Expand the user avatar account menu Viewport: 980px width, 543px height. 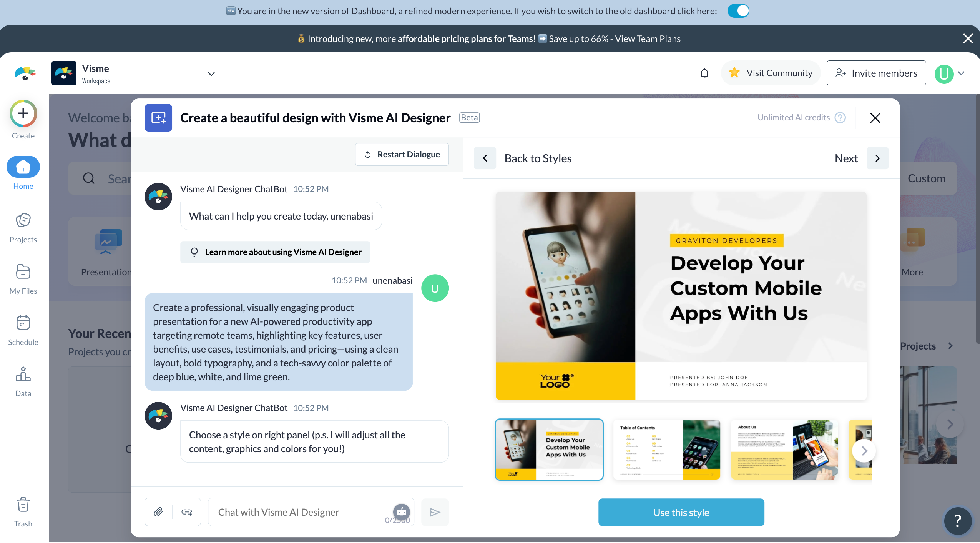click(x=961, y=73)
